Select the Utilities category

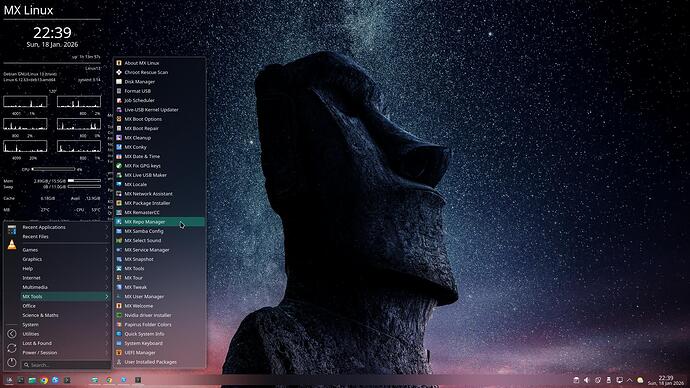pos(65,334)
